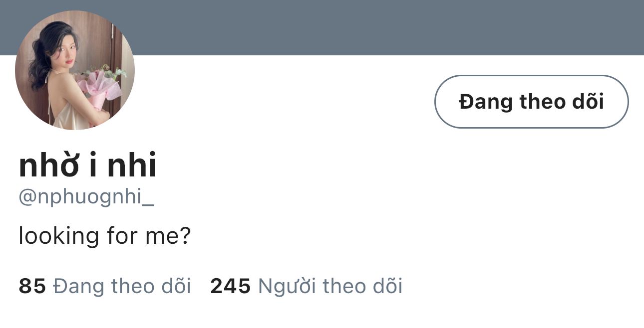Screen dimensions: 644x328
Task: Click the gray "Đang theo dõi" stats label
Action: coord(122,286)
